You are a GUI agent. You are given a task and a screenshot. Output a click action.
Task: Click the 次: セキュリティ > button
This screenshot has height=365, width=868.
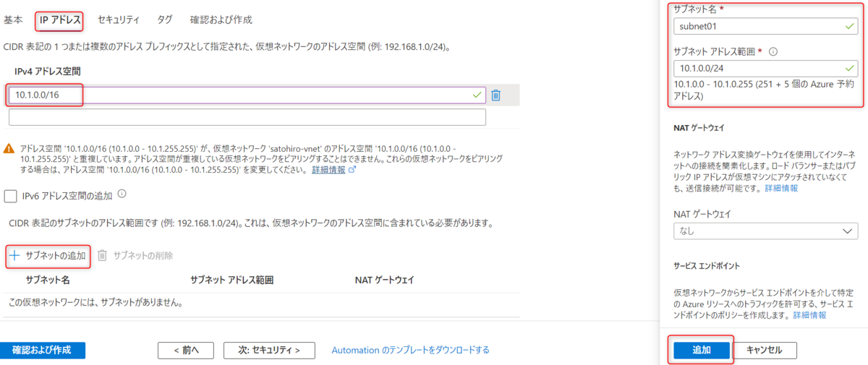pos(269,350)
